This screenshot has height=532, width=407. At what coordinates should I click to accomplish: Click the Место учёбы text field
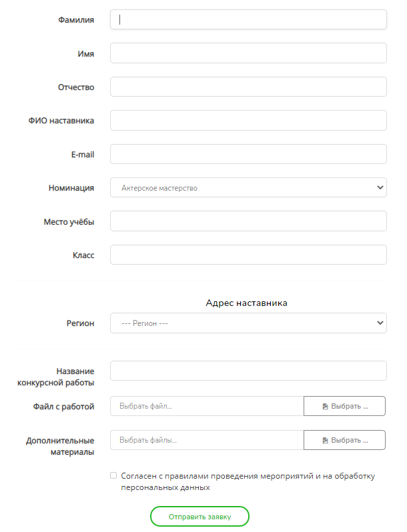coord(248,221)
